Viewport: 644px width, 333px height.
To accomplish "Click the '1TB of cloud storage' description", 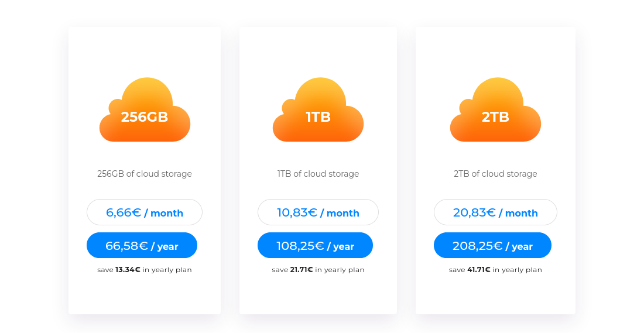I will [318, 174].
